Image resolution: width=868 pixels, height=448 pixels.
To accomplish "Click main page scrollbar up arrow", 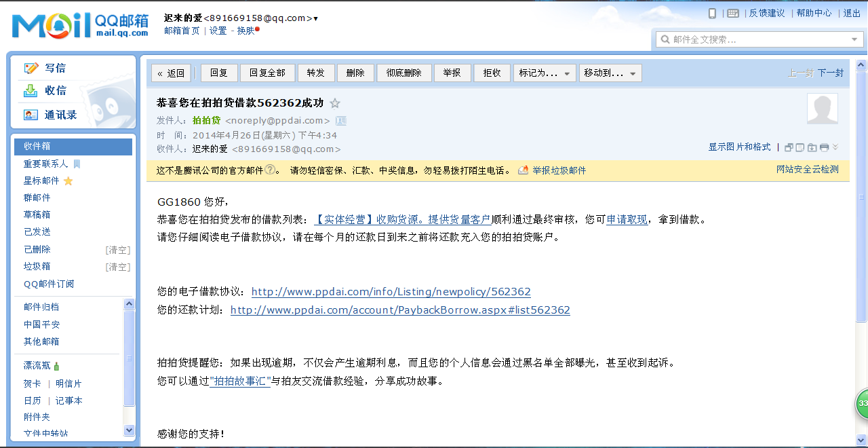I will 862,66.
